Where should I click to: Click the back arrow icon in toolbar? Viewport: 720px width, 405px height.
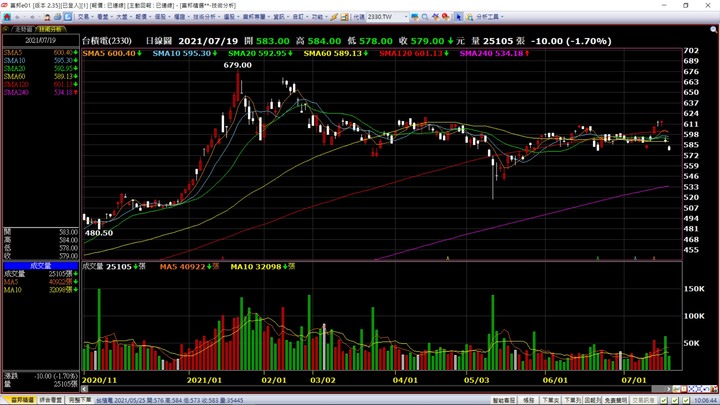point(18,17)
